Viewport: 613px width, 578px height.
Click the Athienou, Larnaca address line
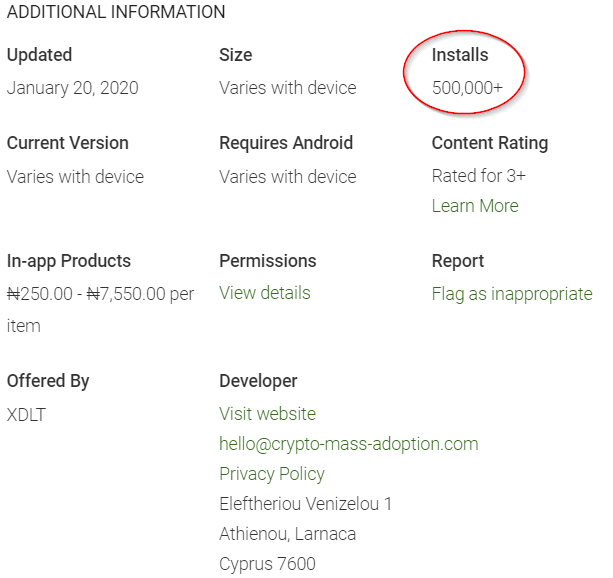[288, 534]
